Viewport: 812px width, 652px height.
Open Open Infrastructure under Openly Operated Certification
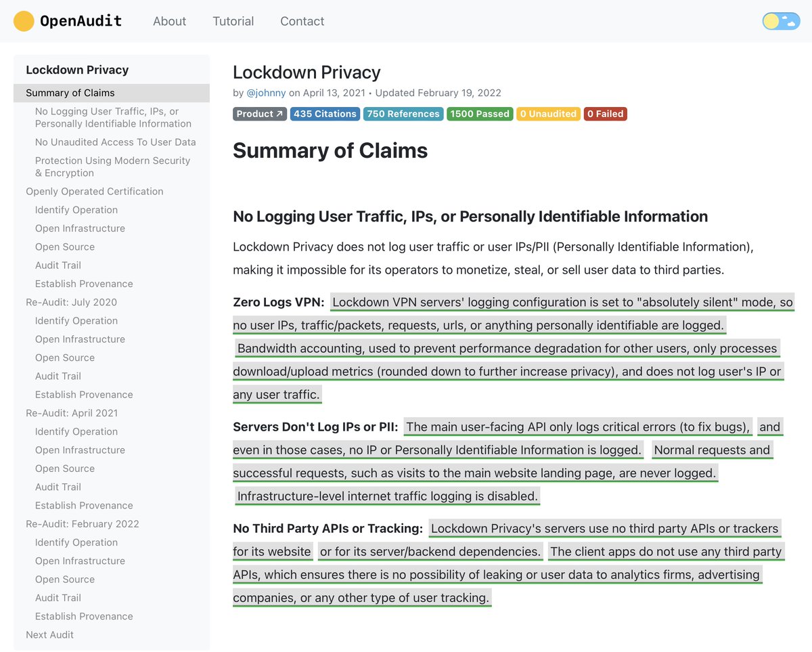coord(80,228)
